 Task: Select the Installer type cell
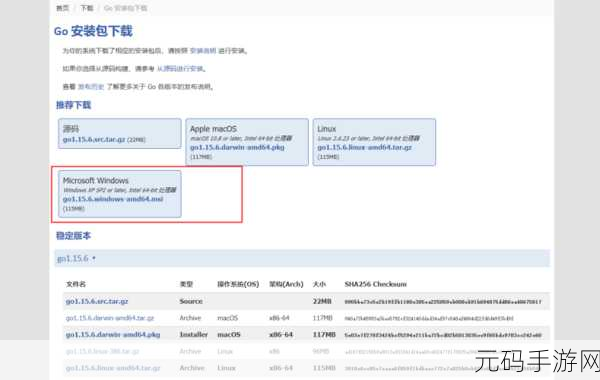(194, 334)
